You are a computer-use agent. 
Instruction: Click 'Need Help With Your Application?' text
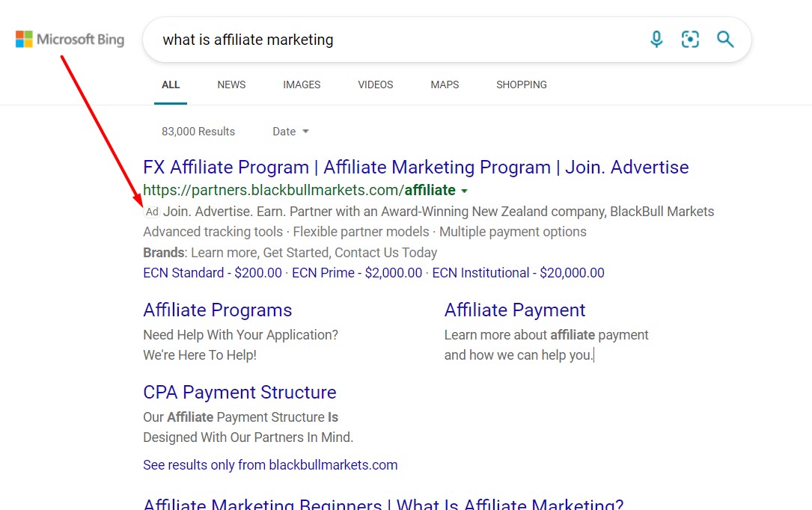pyautogui.click(x=240, y=335)
